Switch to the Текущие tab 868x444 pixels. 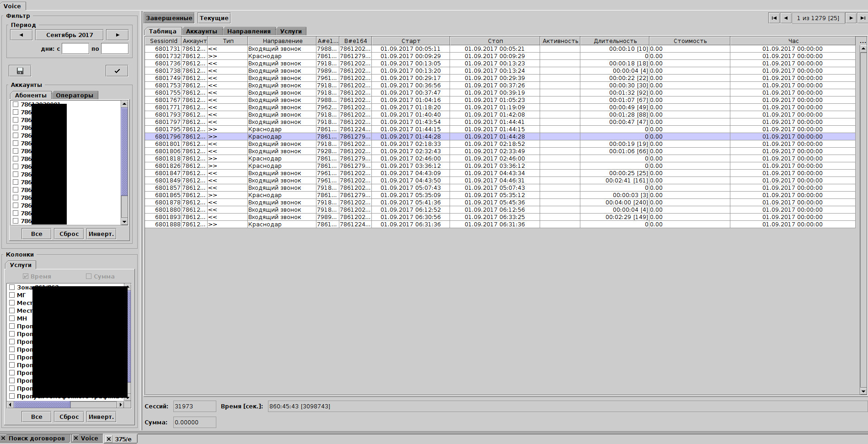[213, 18]
